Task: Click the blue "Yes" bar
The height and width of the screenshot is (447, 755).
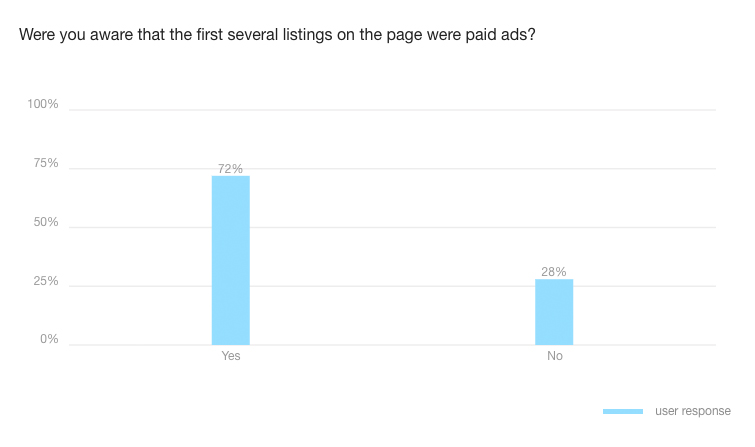Action: coord(230,260)
